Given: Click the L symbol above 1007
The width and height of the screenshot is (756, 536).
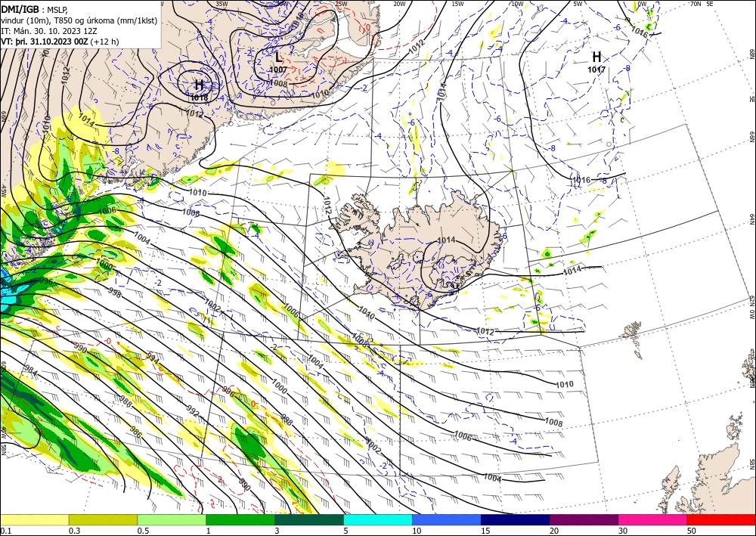Looking at the screenshot, I should pos(278,58).
